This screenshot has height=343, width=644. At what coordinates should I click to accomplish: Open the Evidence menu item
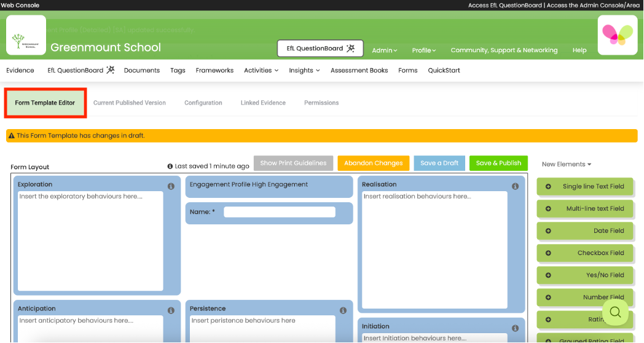20,70
